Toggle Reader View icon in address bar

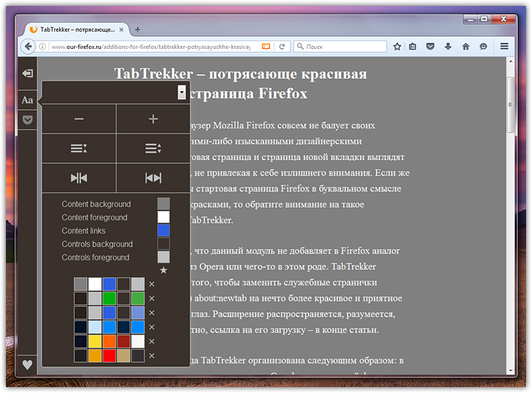click(x=266, y=47)
